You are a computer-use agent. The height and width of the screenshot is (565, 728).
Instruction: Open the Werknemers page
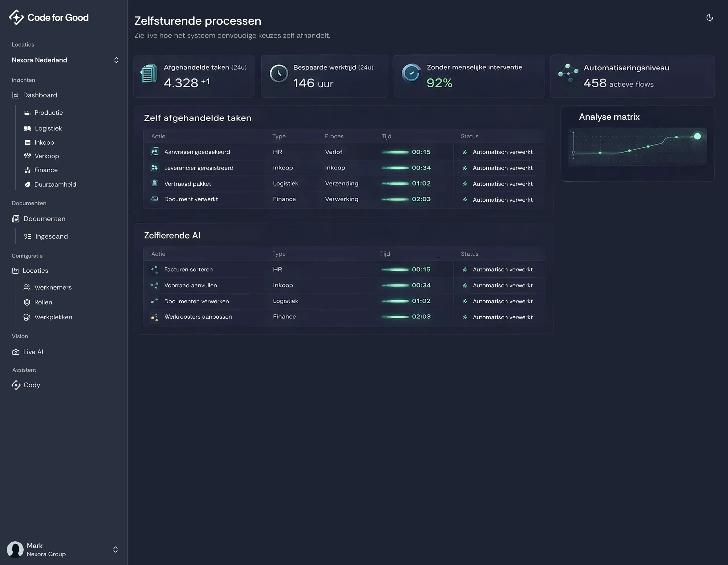point(53,288)
